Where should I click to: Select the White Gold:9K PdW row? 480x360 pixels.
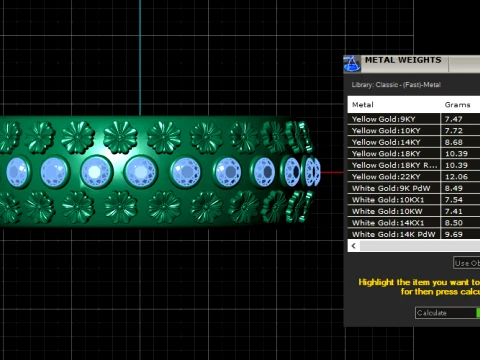click(414, 188)
